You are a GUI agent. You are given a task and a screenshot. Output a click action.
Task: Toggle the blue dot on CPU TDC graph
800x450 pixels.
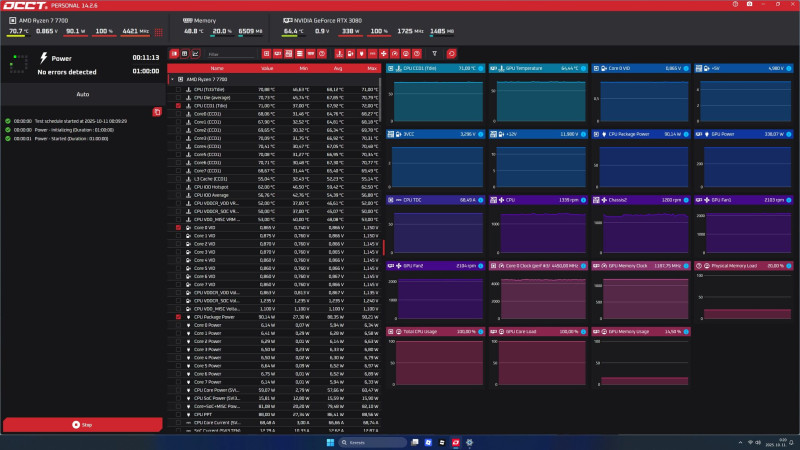tap(481, 200)
